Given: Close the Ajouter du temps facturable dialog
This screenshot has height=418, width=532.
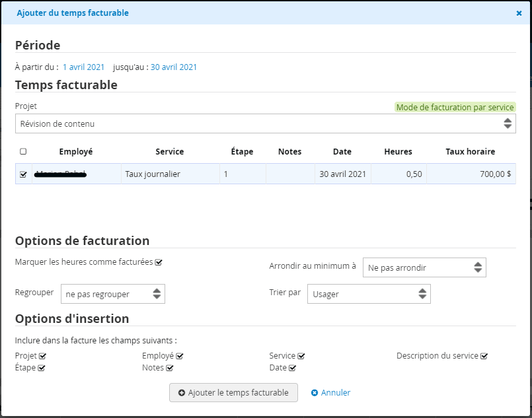Looking at the screenshot, I should click(519, 13).
